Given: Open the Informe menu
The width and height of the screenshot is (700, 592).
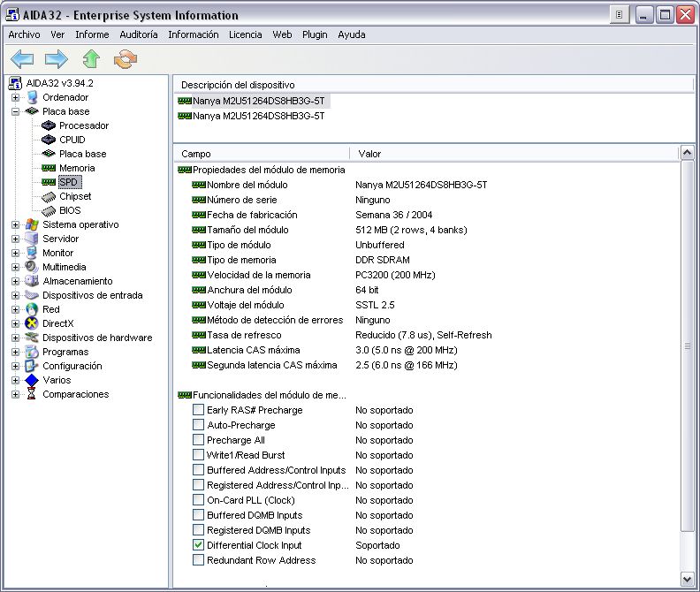Looking at the screenshot, I should (x=92, y=34).
